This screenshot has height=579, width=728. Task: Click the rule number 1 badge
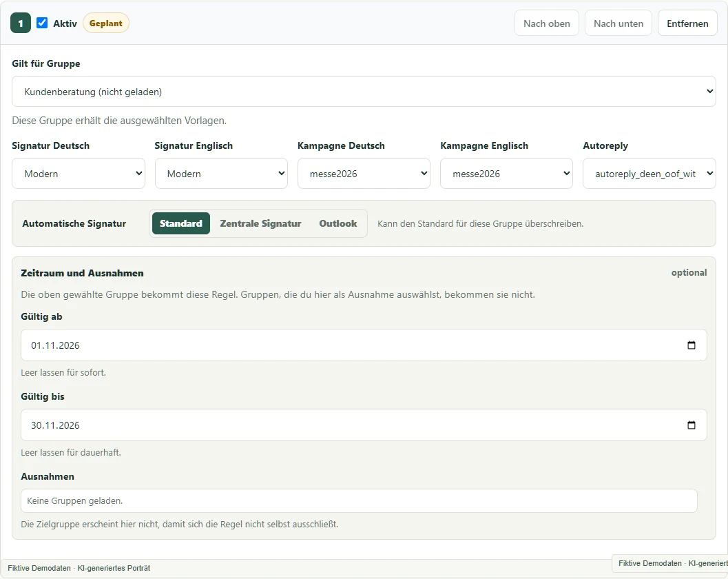point(21,23)
